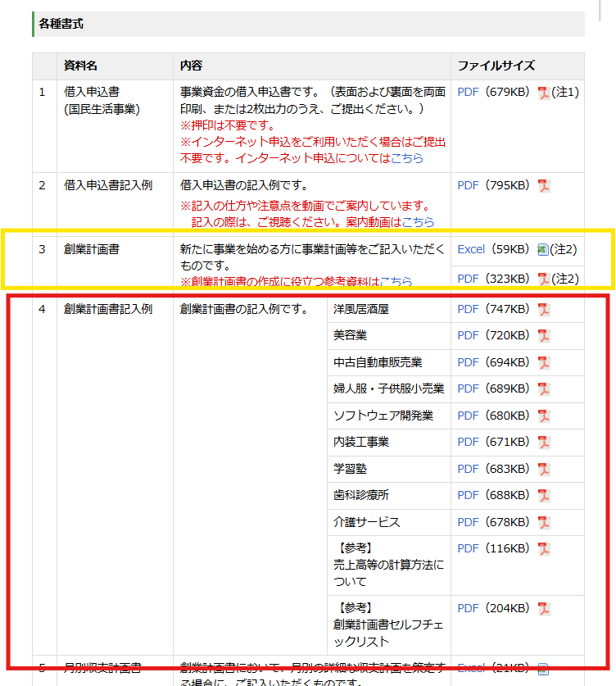Open PDF link for 介護サービス
Viewport: 616px width, 686px height.
tap(468, 522)
